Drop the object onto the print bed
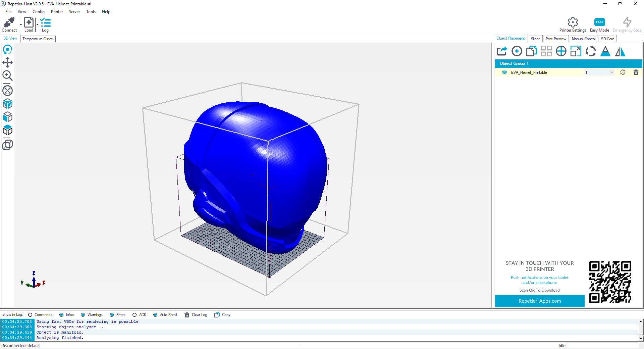 (x=605, y=51)
